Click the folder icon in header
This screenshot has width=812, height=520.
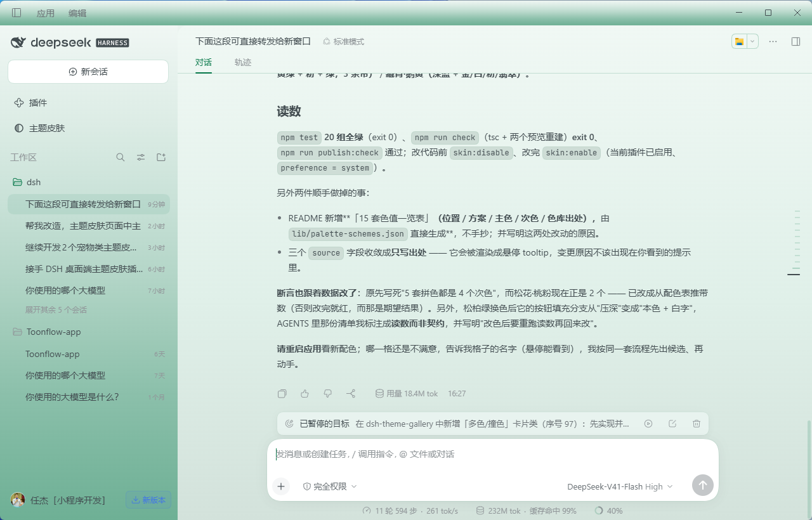(x=739, y=41)
